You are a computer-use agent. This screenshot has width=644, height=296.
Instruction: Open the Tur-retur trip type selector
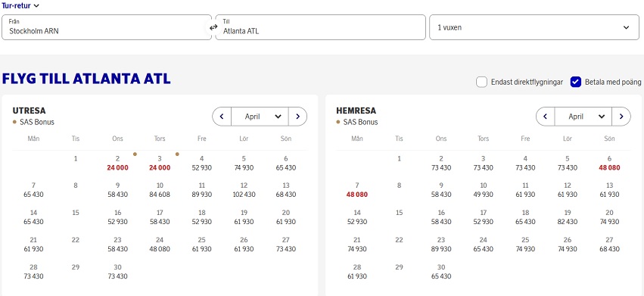tap(20, 5)
